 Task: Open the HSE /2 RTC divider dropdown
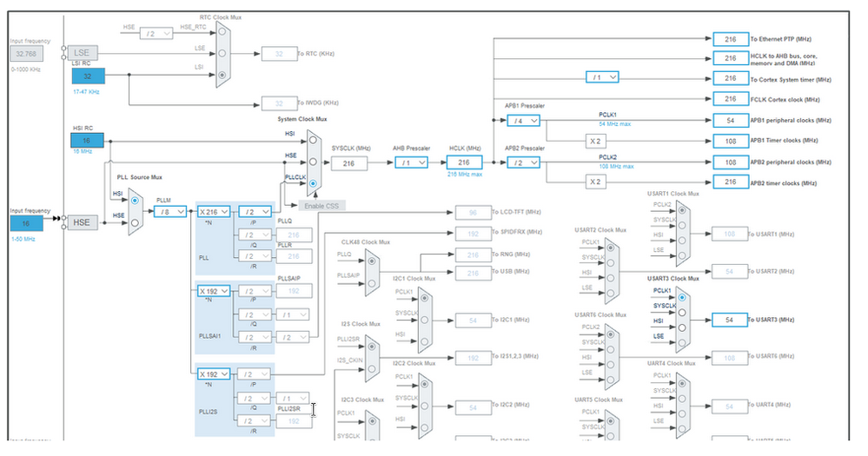(156, 34)
